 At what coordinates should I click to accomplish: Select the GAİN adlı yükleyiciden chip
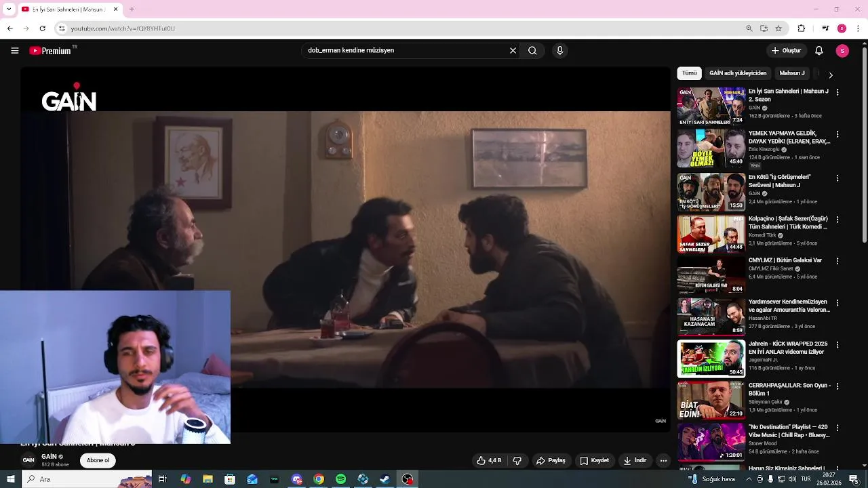738,73
